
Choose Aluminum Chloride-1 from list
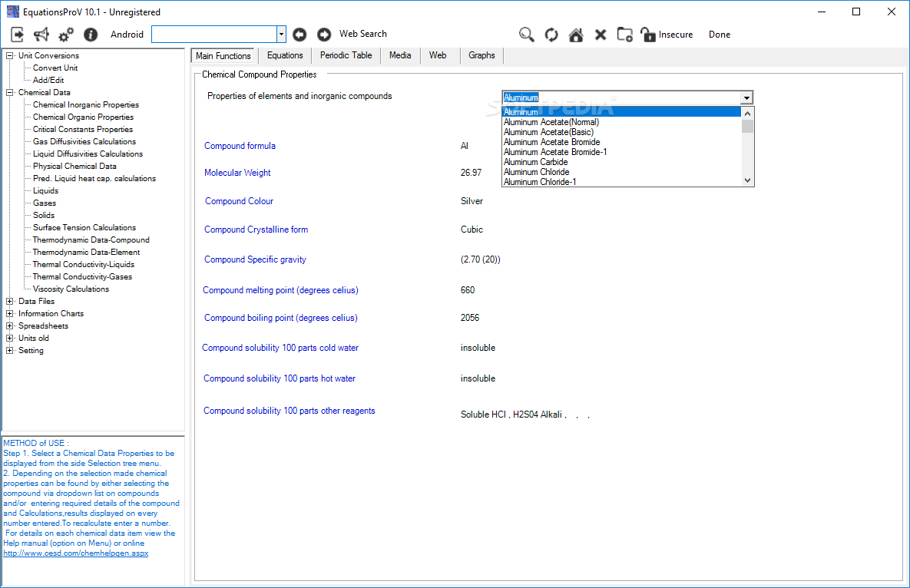point(621,182)
